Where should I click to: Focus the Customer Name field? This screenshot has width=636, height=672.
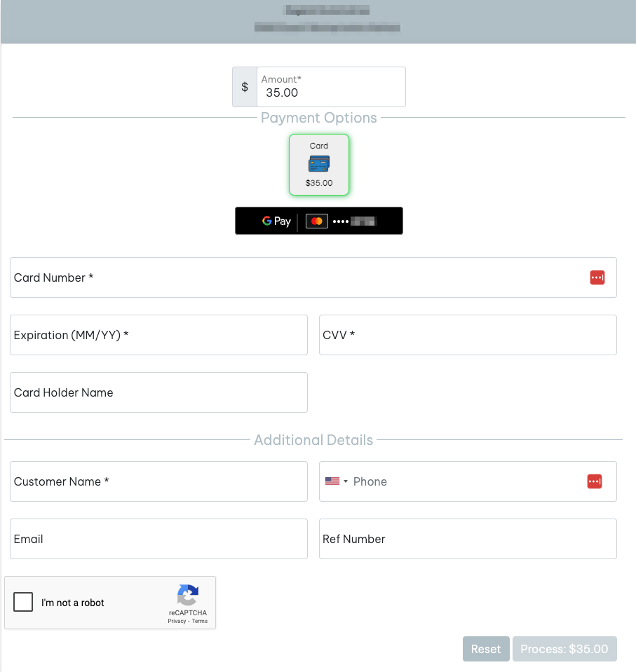coord(158,481)
